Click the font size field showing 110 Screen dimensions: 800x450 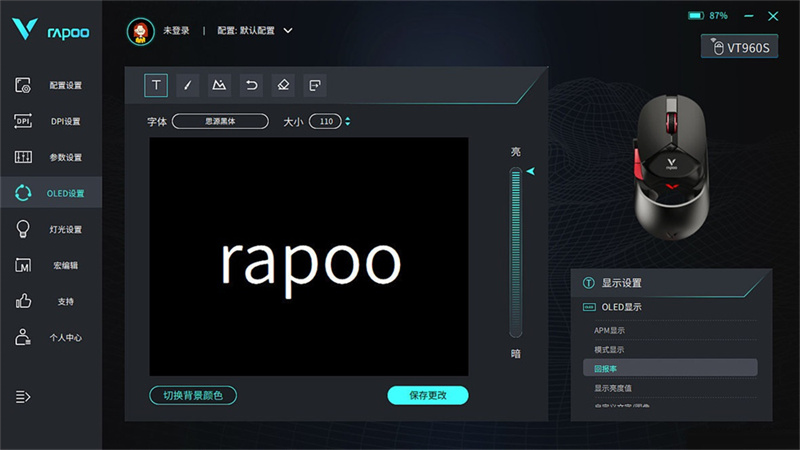point(326,121)
